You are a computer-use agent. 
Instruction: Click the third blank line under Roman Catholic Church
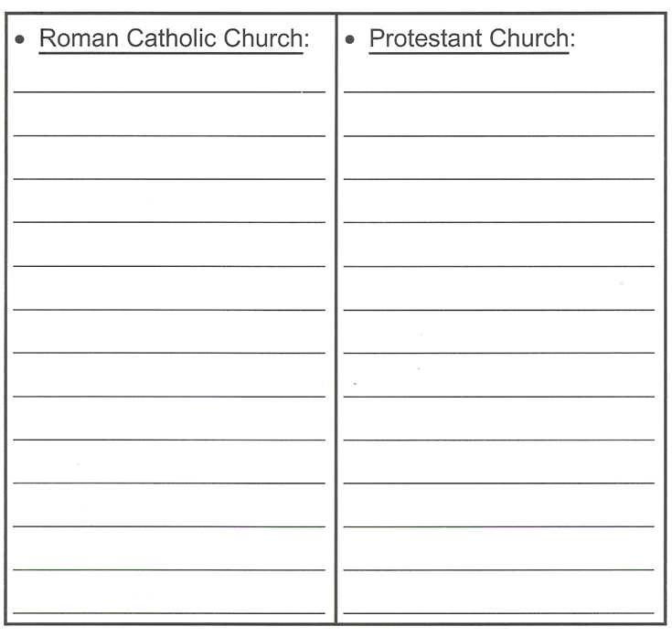169,177
